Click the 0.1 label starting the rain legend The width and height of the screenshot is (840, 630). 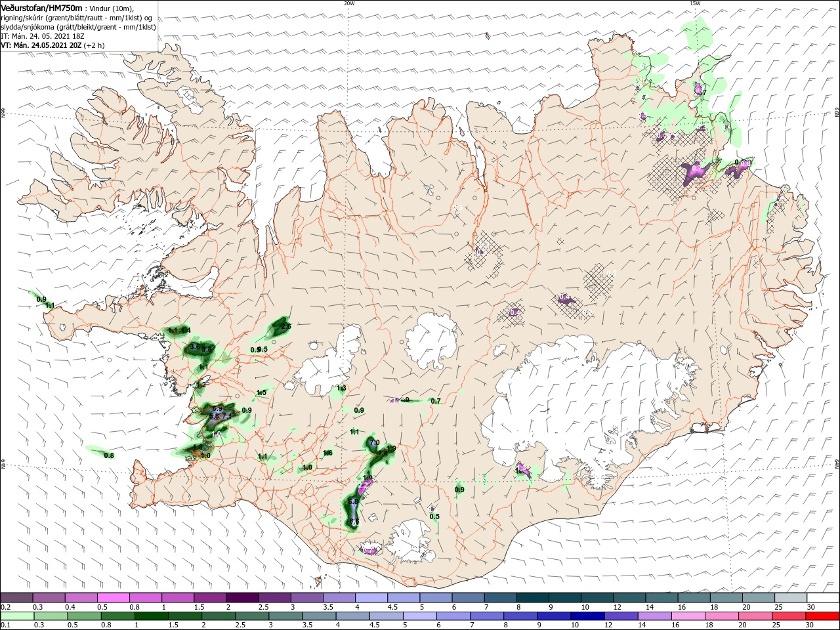click(x=5, y=625)
